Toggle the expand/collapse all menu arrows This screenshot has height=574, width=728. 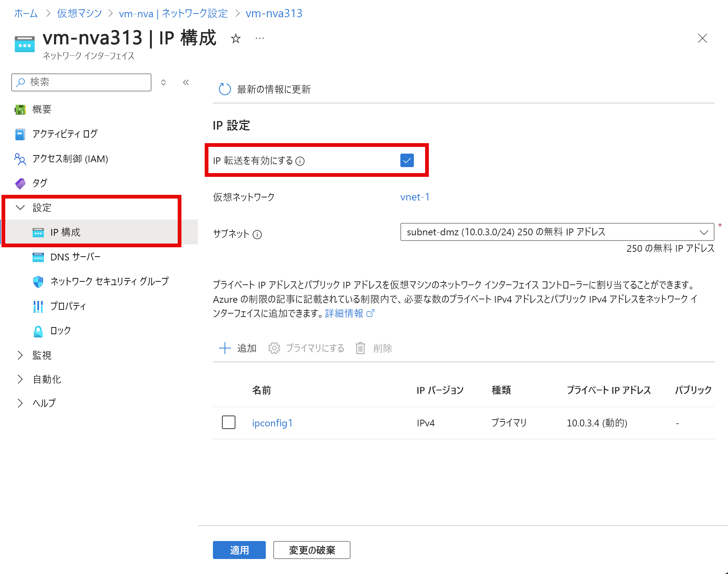coord(163,82)
